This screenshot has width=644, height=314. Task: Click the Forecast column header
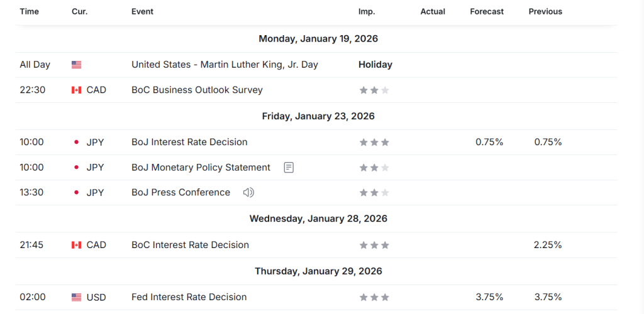tap(487, 11)
